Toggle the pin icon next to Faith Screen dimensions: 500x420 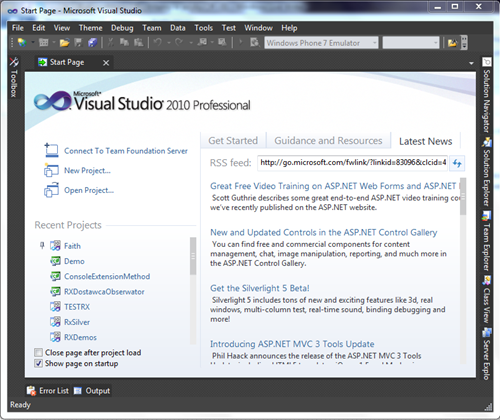pos(42,246)
